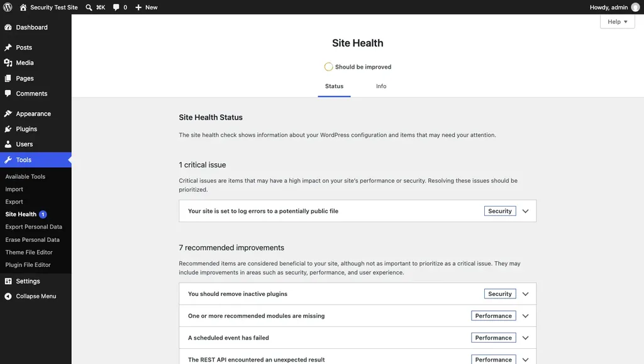Open the Site Health submenu link
Screen dimensions: 644x364
coord(21,214)
